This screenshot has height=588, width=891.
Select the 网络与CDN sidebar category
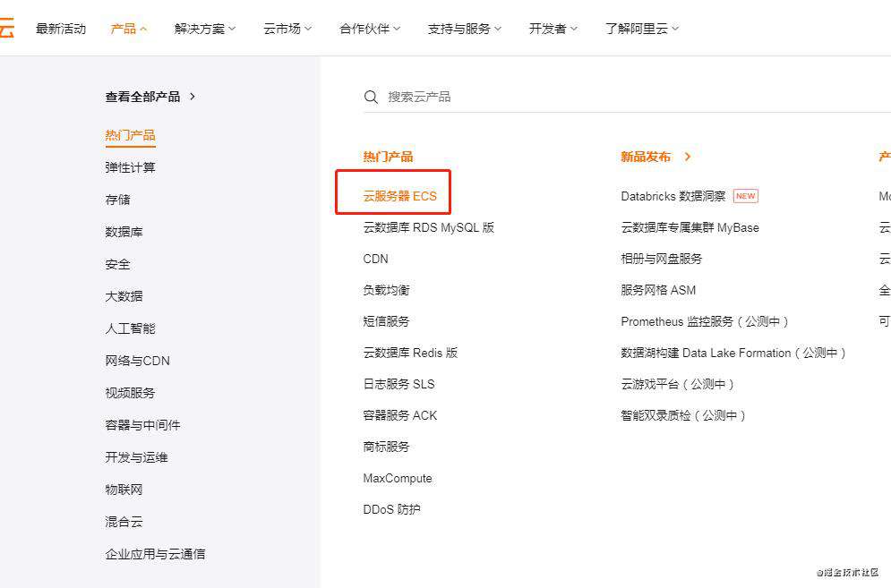[138, 361]
